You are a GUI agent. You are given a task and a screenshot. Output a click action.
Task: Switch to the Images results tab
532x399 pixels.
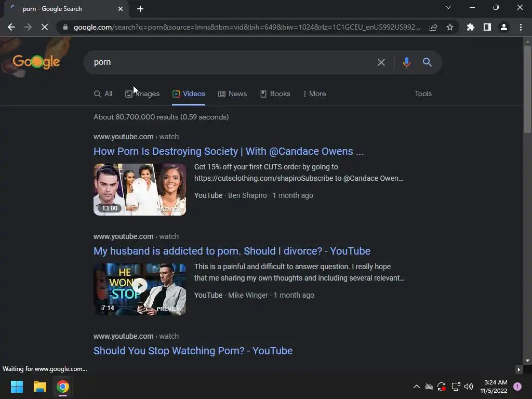[142, 94]
